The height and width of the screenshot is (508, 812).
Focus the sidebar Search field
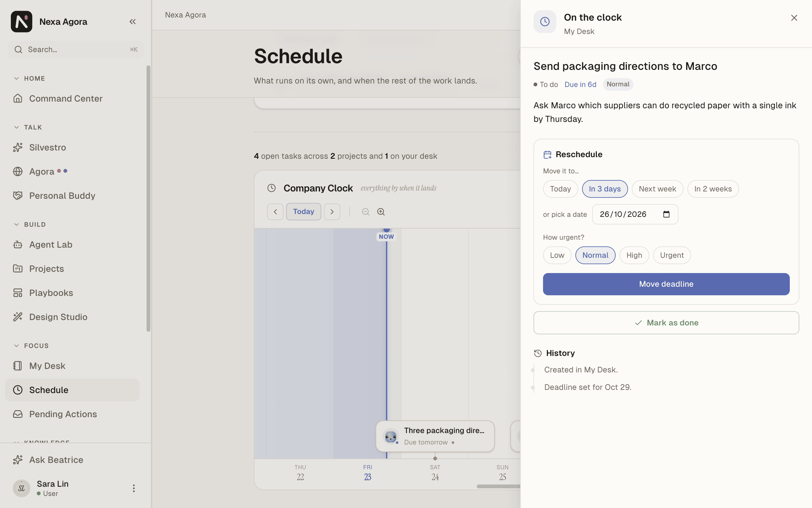[76, 50]
